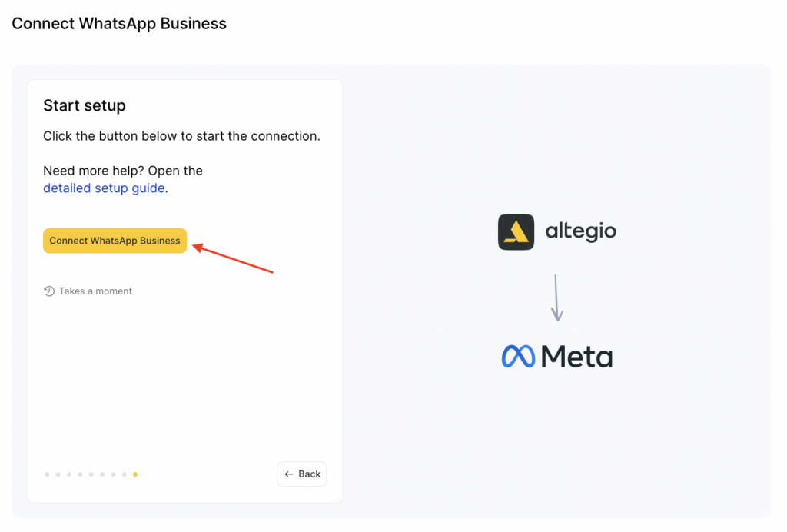Jump to the second step dot
The height and width of the screenshot is (532, 787).
[58, 474]
